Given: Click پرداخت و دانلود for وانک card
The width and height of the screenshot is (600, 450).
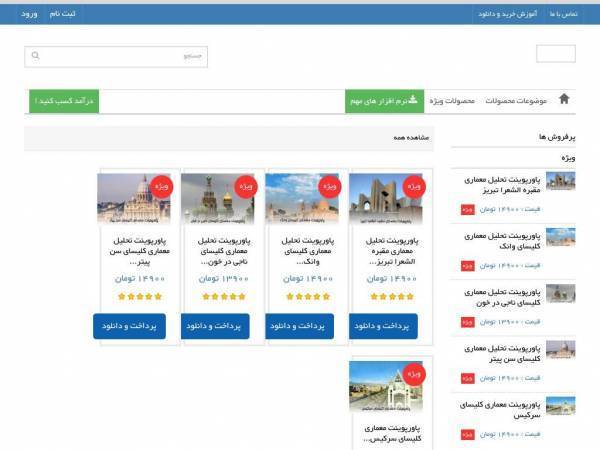Looking at the screenshot, I should [299, 326].
